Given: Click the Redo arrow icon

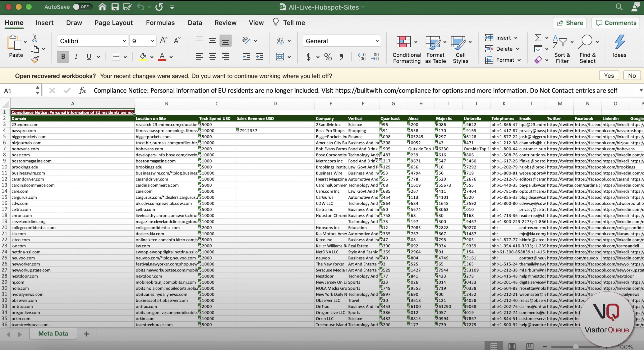Looking at the screenshot, I should point(159,7).
